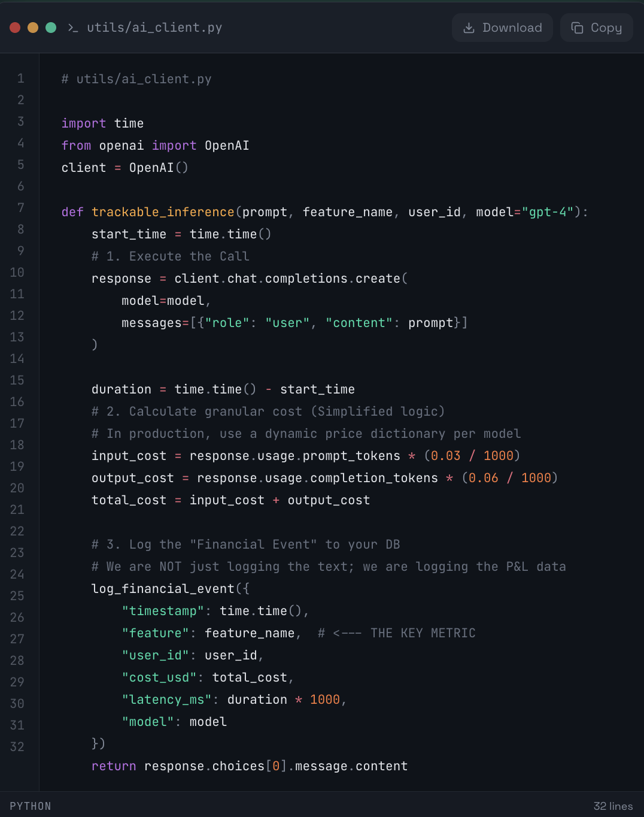Select line number 7 in the gutter
The width and height of the screenshot is (644, 817).
(20, 208)
